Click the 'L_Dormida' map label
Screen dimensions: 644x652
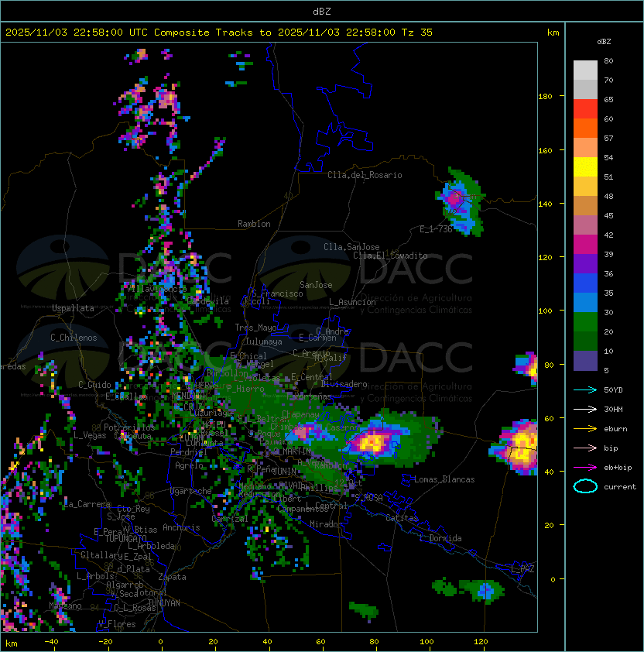tap(440, 538)
